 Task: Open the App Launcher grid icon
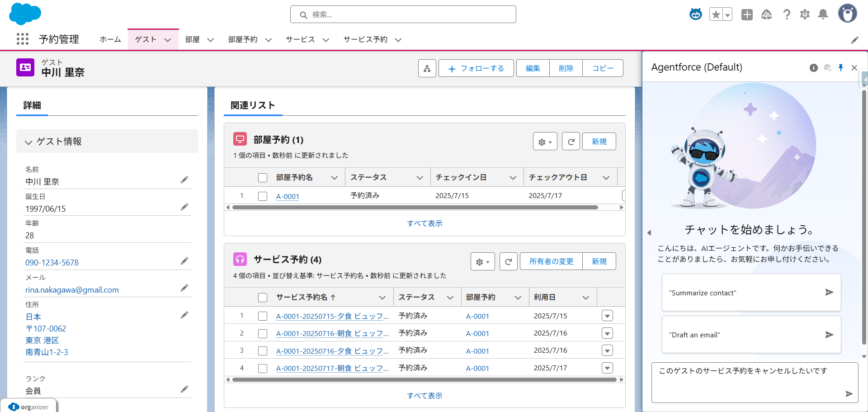tap(22, 39)
